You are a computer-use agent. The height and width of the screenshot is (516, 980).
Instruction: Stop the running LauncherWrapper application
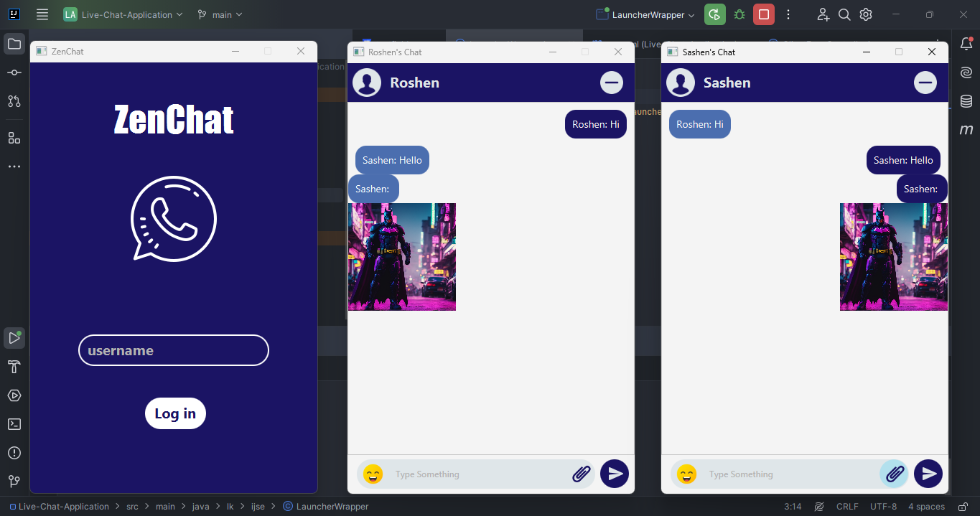[764, 14]
